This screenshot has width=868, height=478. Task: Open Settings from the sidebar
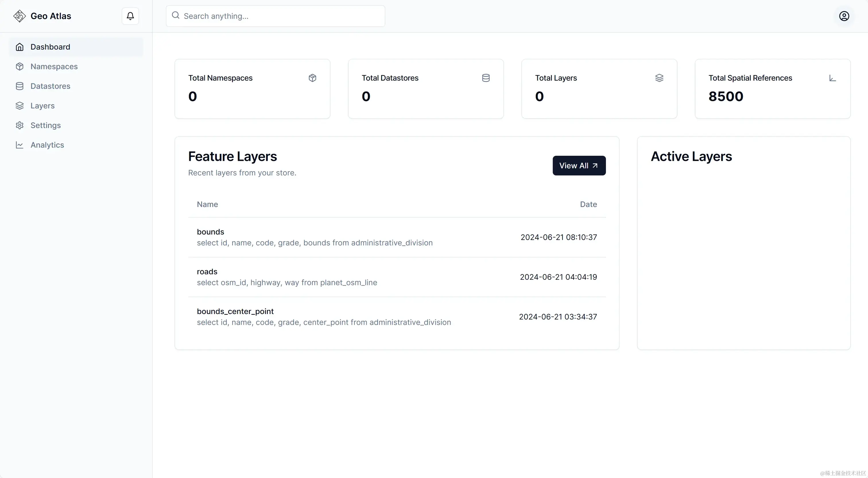(45, 125)
